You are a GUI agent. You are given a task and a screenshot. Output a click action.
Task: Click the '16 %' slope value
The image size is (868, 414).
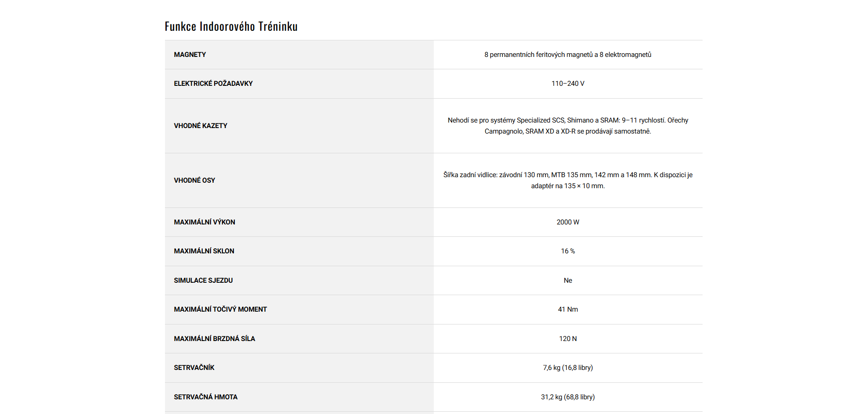[567, 251]
